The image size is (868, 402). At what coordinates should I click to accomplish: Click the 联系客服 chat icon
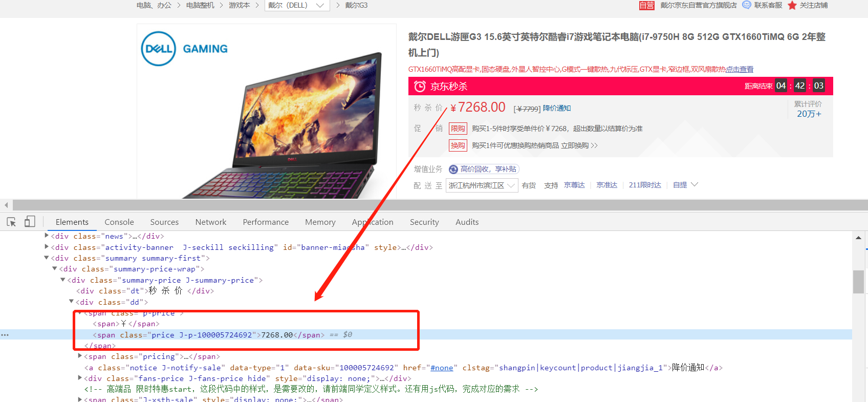[x=747, y=5]
